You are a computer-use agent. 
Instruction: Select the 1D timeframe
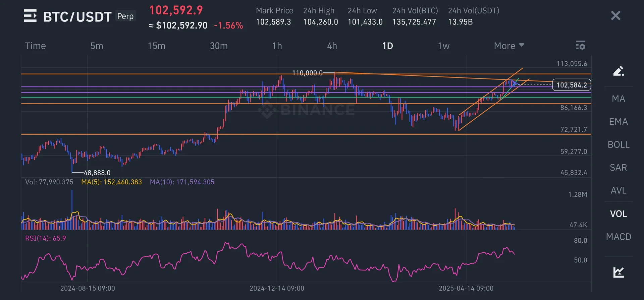click(x=388, y=46)
